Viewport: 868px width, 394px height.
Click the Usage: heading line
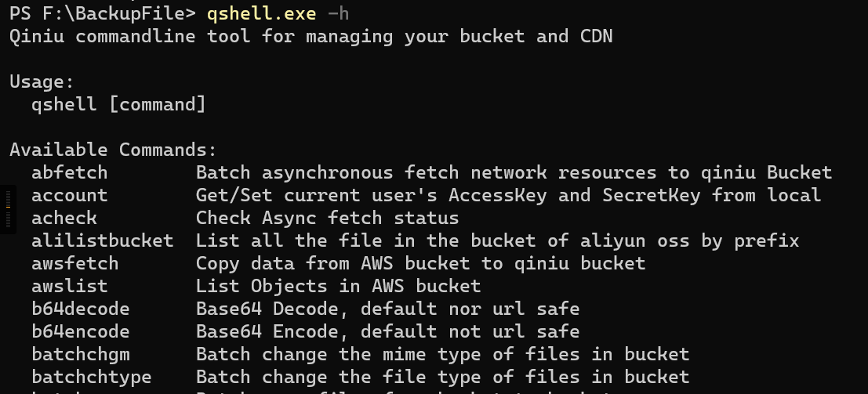[x=42, y=82]
